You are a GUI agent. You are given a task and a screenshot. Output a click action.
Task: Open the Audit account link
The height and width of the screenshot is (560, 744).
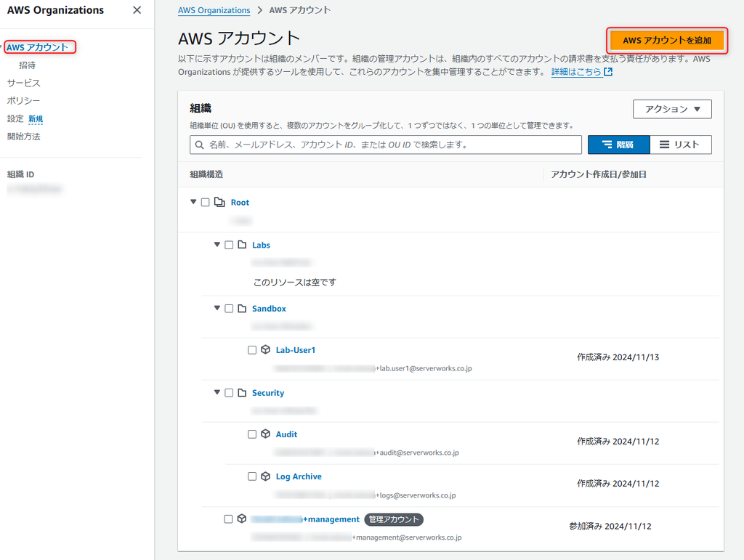[286, 434]
